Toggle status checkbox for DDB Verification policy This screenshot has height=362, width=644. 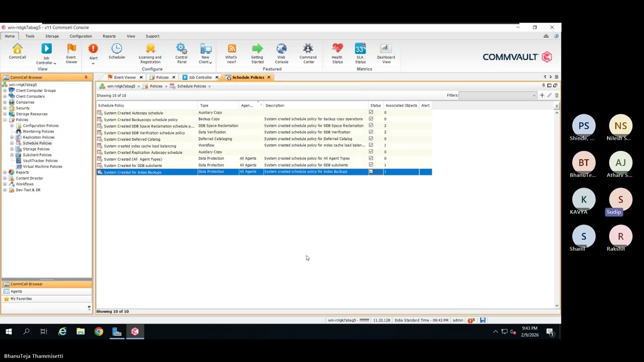pos(371,132)
